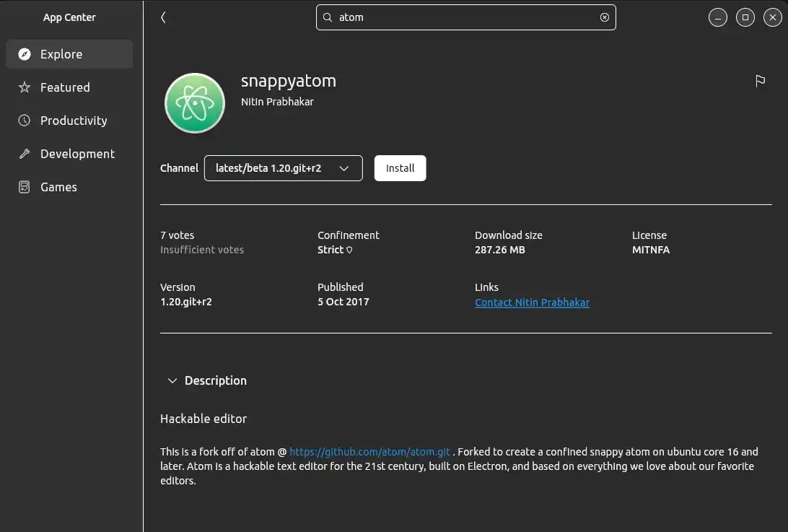Viewport: 788px width, 532px height.
Task: Report snappyatom with the flag icon
Action: tap(760, 81)
